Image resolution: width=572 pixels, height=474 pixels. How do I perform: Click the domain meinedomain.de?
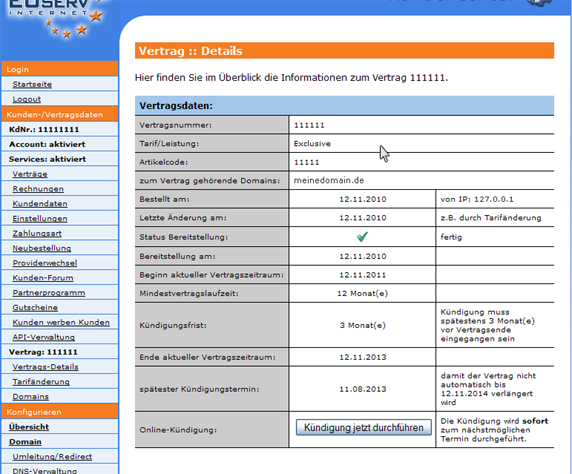(329, 180)
